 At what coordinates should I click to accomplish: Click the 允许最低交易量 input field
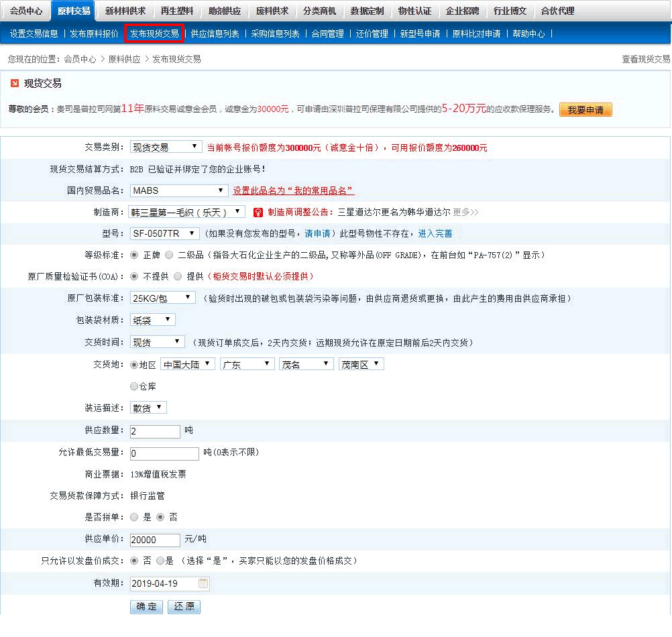coord(164,453)
